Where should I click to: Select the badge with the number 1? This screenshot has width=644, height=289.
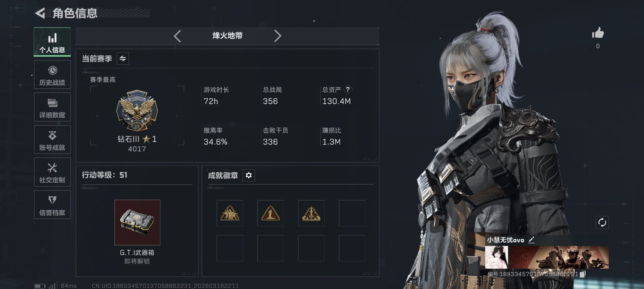(270, 213)
